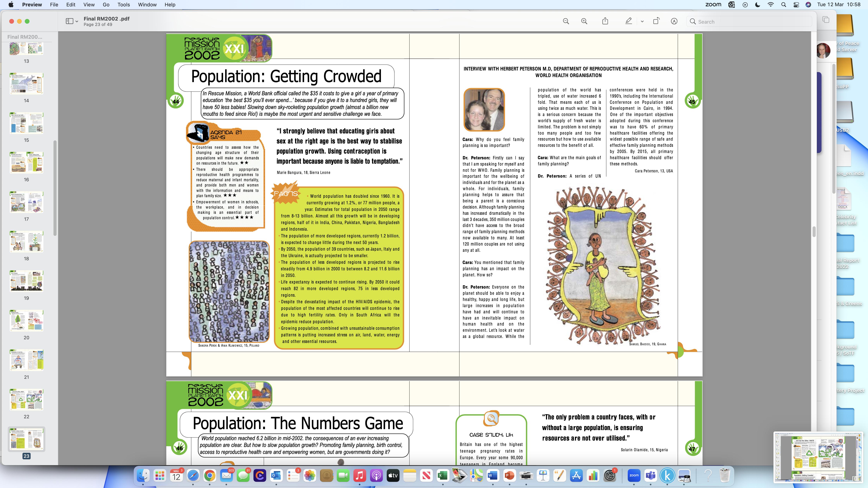868x488 pixels.
Task: Open the sidebar view options chevron
Action: pyautogui.click(x=77, y=21)
